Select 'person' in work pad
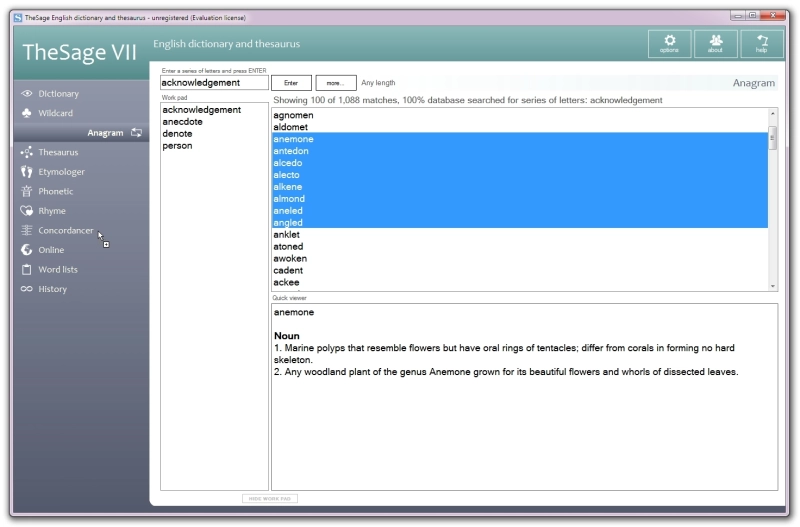This screenshot has height=527, width=800. tap(178, 145)
